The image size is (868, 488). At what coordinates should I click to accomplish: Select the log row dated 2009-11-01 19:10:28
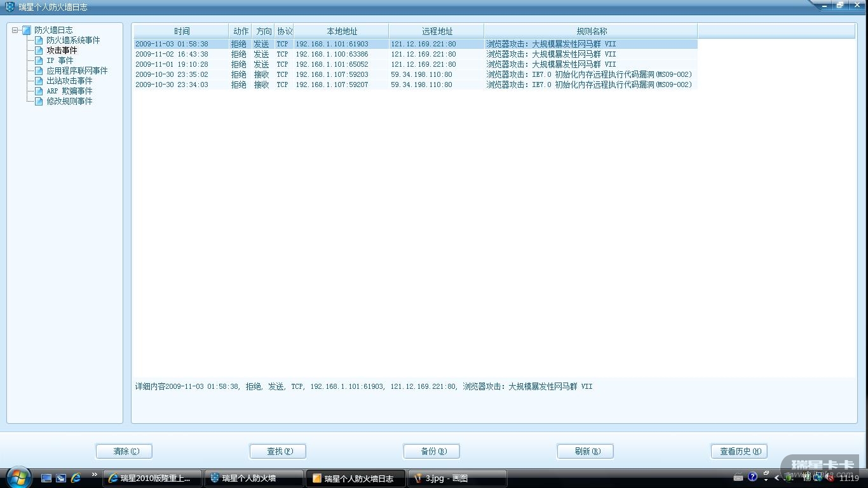(416, 64)
